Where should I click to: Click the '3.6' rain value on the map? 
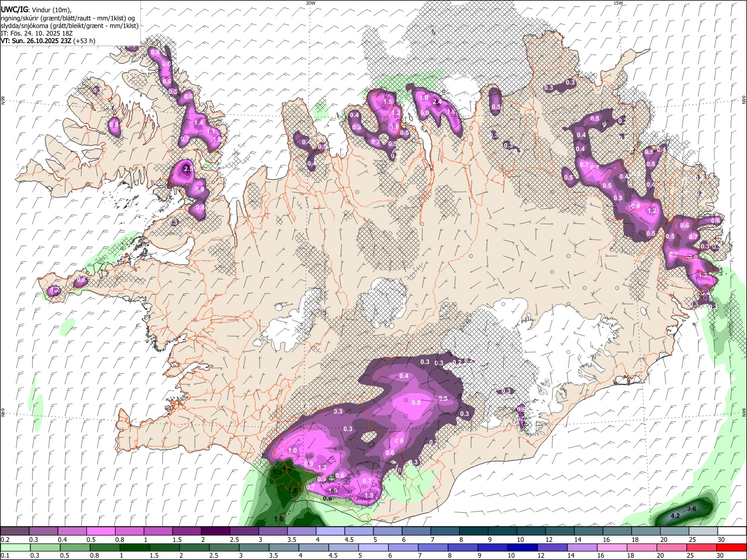(692, 509)
